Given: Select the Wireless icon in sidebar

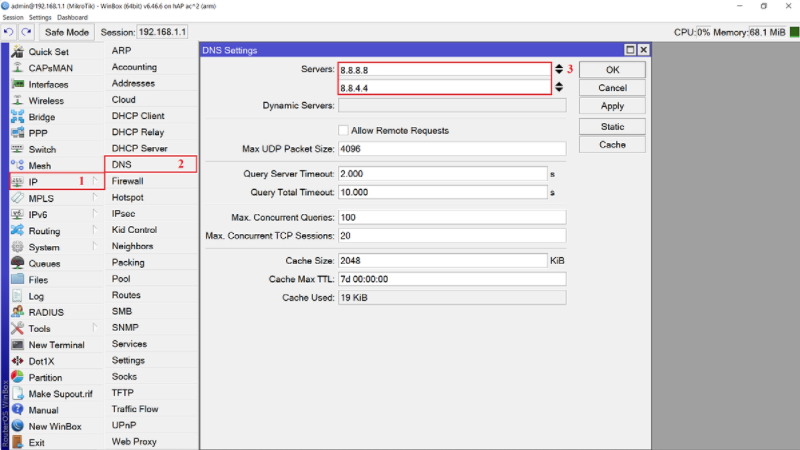Looking at the screenshot, I should (17, 100).
